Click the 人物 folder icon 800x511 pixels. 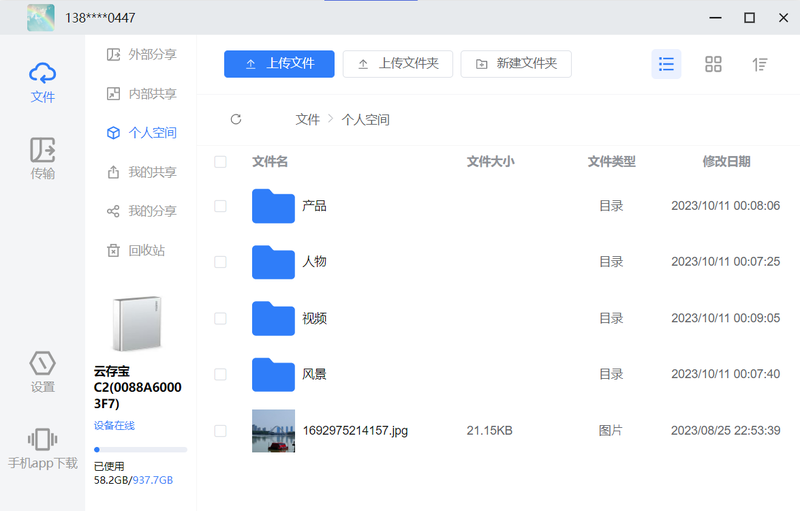coord(273,262)
